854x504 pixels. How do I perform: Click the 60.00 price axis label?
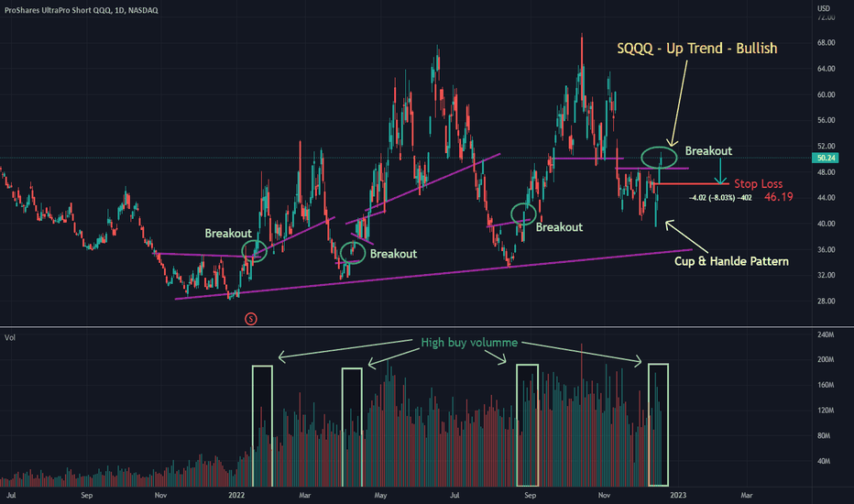tap(826, 94)
